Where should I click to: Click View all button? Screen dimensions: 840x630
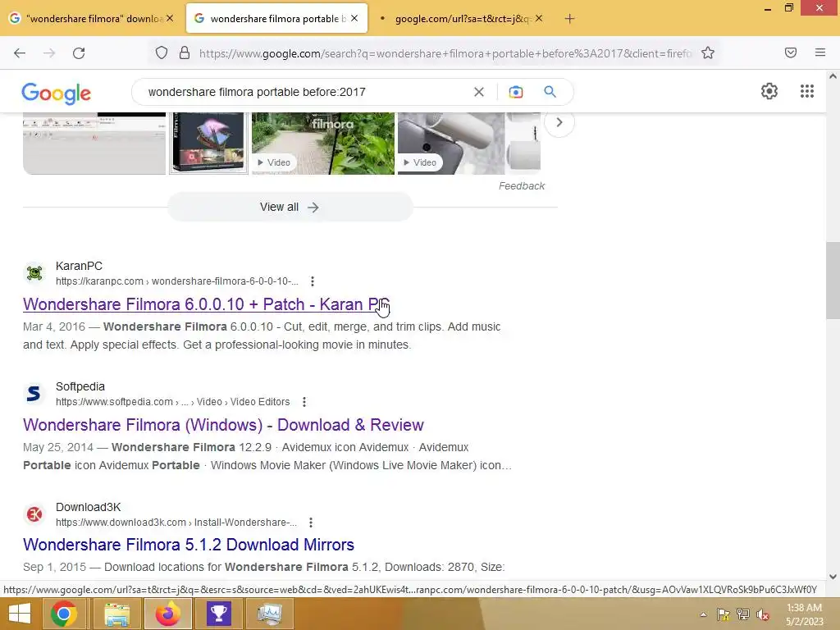(x=290, y=208)
